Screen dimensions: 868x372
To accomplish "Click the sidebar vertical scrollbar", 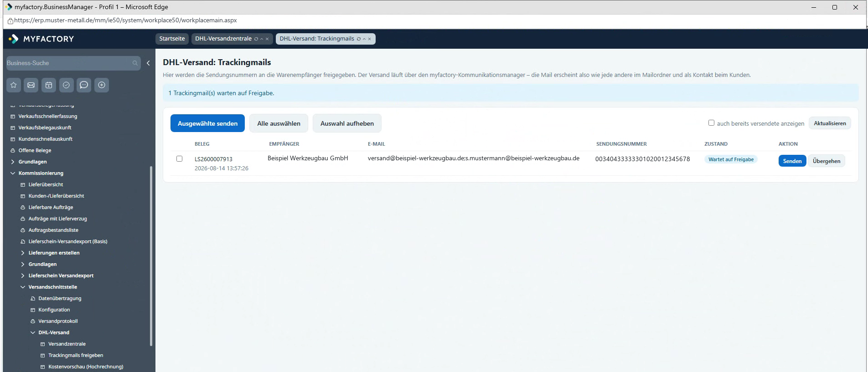I will click(x=151, y=256).
